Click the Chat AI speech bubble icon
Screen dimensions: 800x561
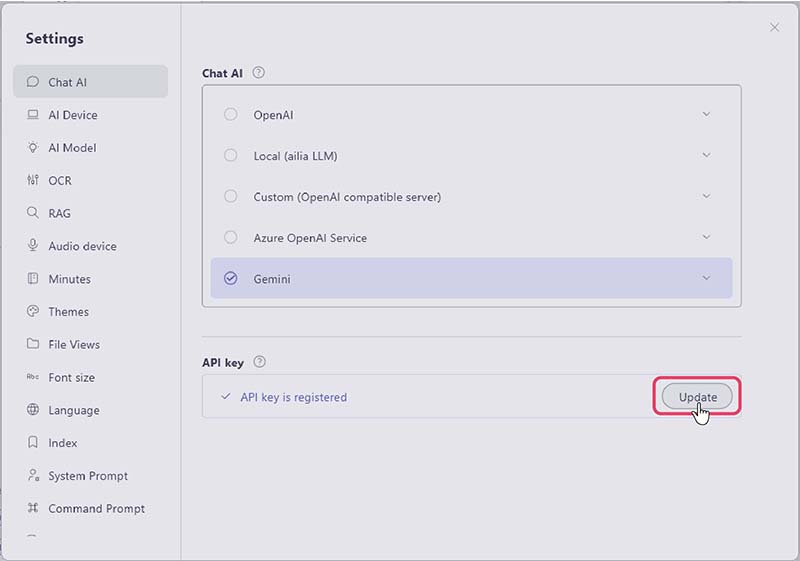pos(33,82)
